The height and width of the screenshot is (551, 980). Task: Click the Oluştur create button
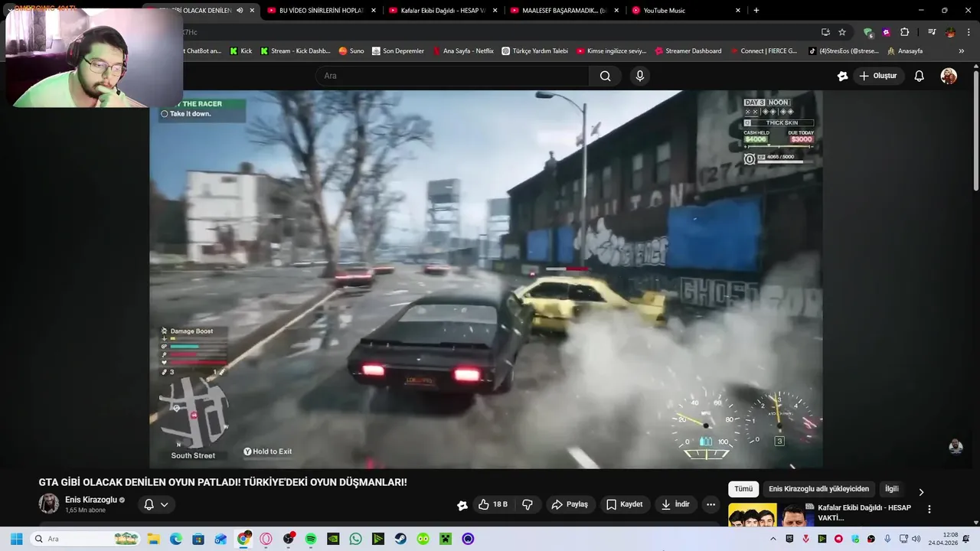click(877, 76)
